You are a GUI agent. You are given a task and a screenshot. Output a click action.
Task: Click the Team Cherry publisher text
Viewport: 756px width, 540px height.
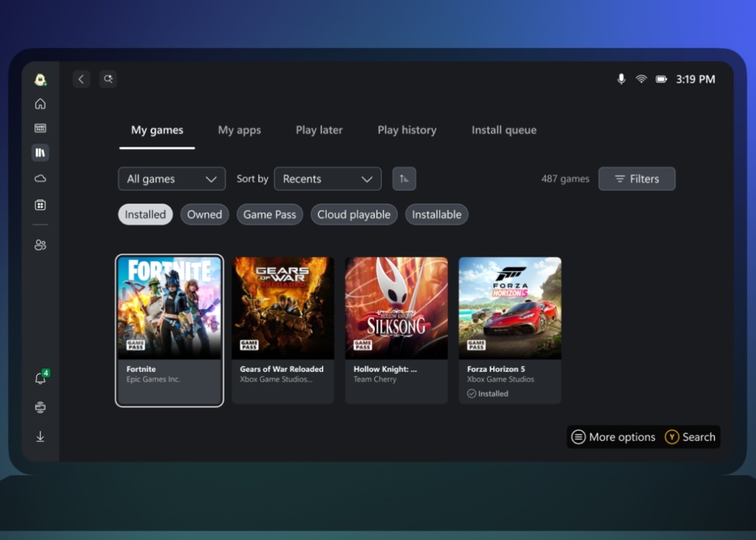[x=375, y=379]
